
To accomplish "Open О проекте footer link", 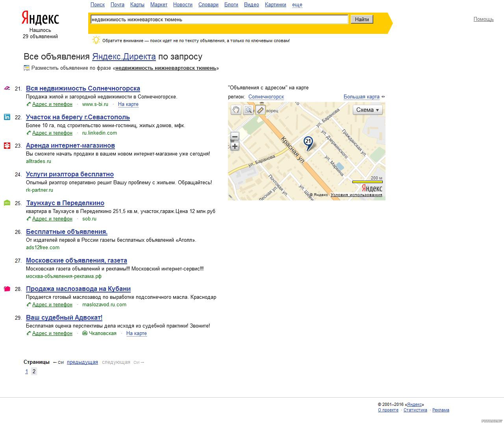I will [x=388, y=410].
